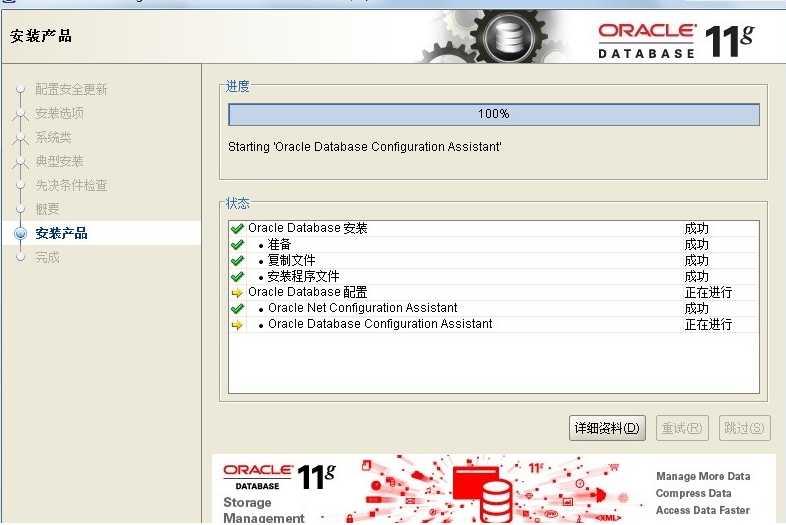
Task: Click the Storage Management banner text
Action: click(x=264, y=510)
